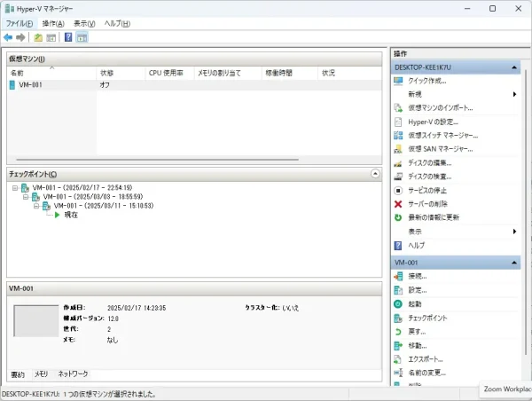Viewport: 532px width, 401px height.
Task: Sort by the 稼働時間 column header
Action: tap(290, 73)
